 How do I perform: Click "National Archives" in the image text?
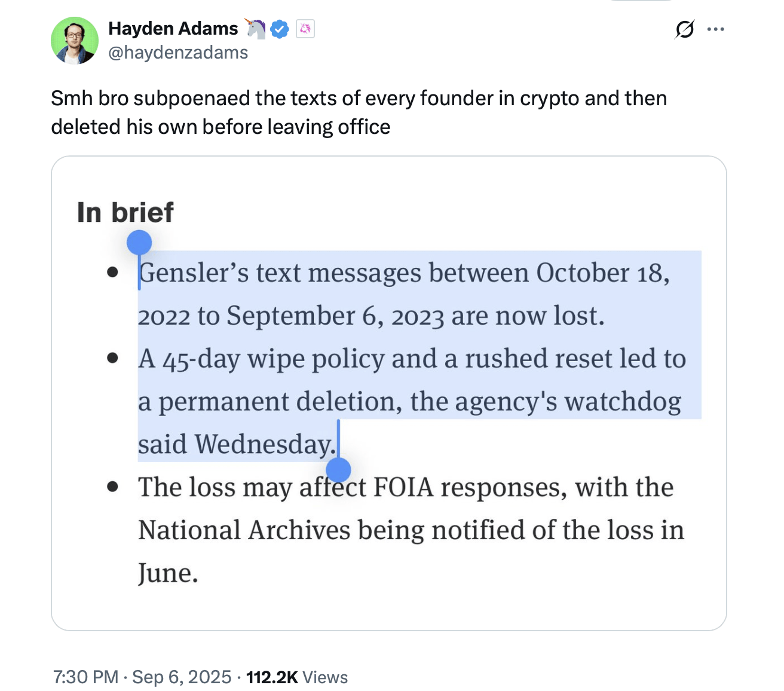[x=244, y=530]
